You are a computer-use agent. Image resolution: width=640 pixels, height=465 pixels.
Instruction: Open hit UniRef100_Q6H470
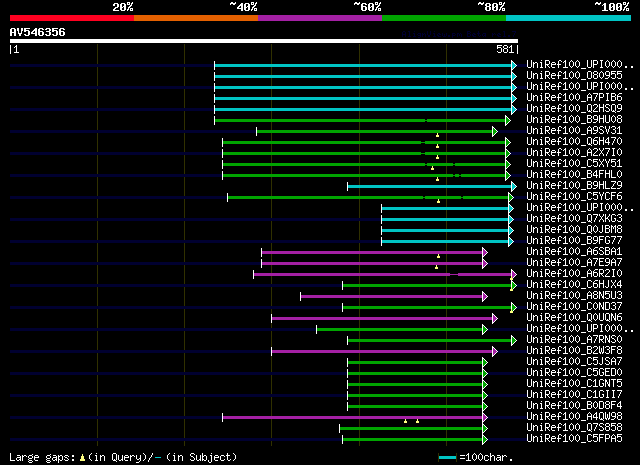click(574, 142)
